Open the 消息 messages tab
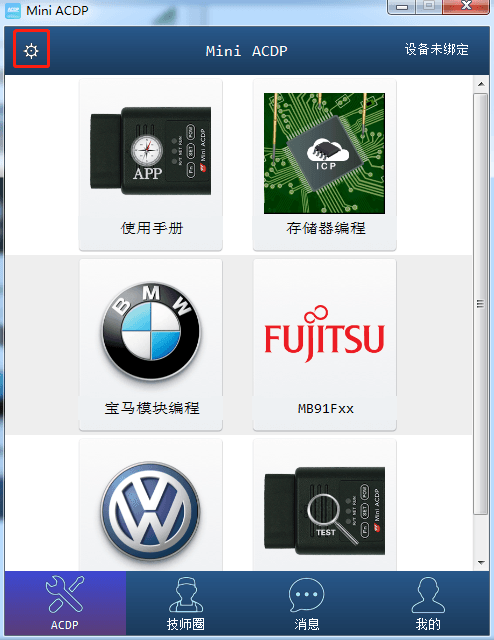The image size is (494, 640). [x=307, y=603]
